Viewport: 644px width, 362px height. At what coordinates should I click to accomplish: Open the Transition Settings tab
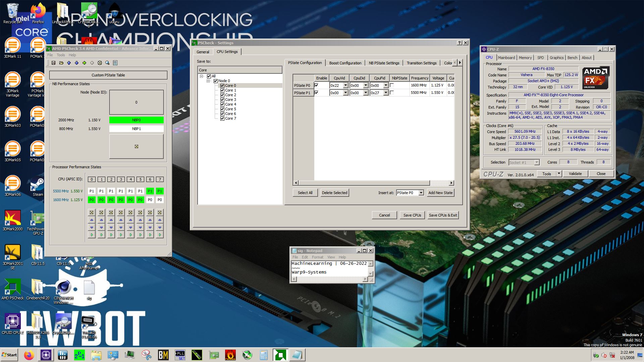tap(422, 63)
